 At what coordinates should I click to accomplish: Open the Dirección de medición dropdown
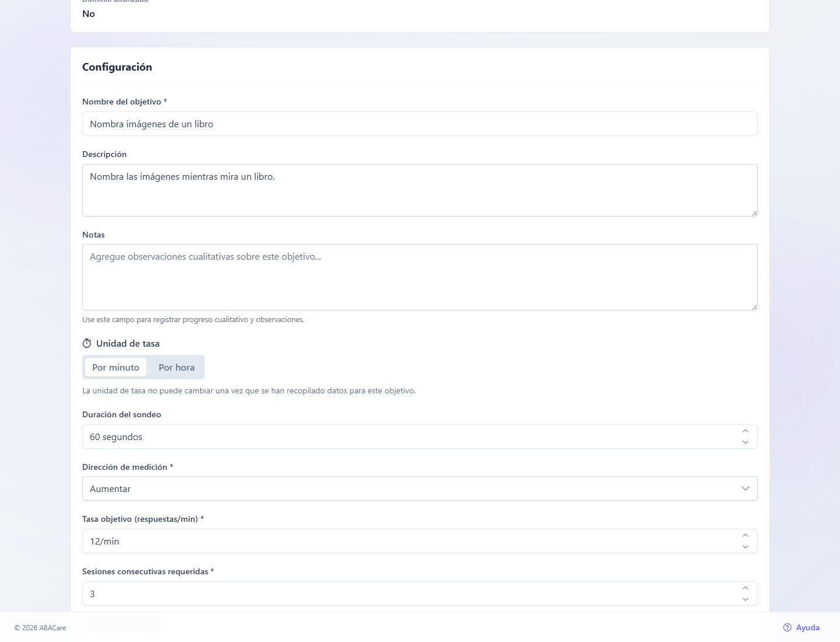pos(420,489)
